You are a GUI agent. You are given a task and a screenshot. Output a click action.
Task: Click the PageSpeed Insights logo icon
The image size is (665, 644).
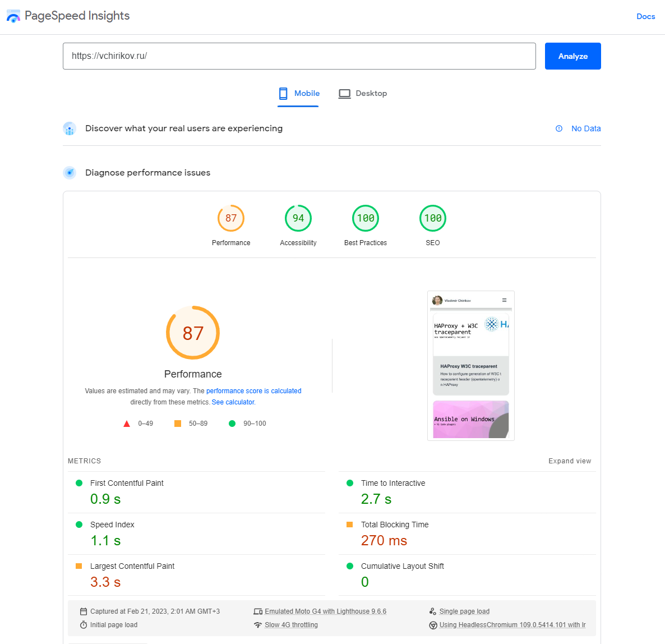pyautogui.click(x=13, y=16)
